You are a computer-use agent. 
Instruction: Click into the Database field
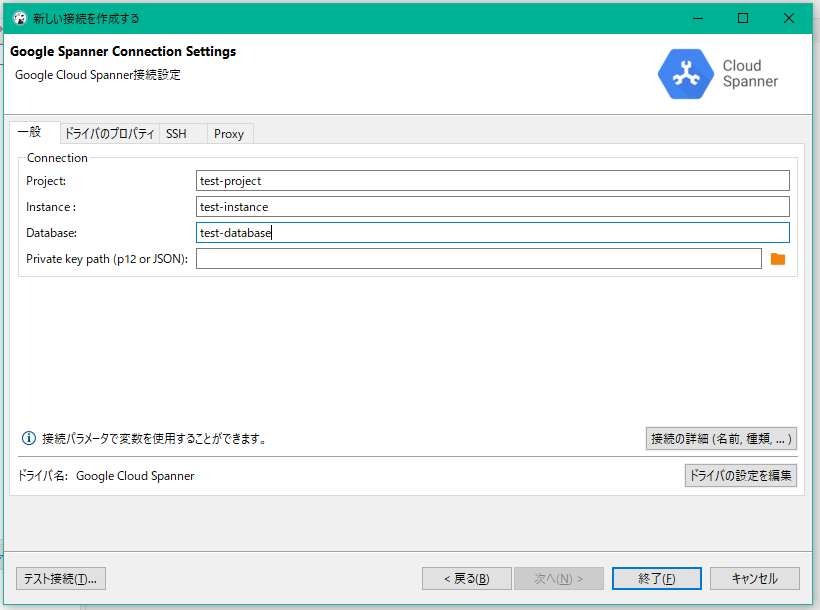(x=493, y=233)
